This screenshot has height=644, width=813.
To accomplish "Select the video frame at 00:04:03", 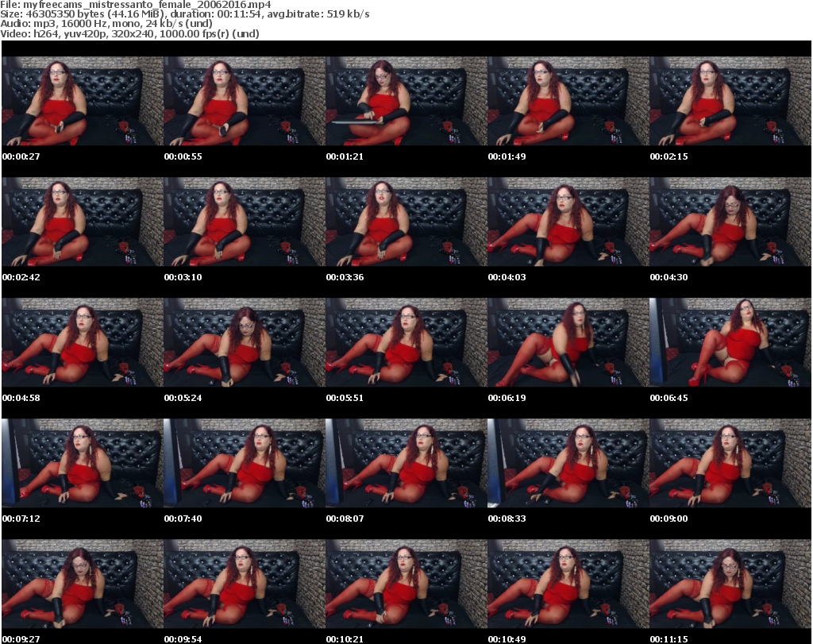I will pyautogui.click(x=568, y=222).
